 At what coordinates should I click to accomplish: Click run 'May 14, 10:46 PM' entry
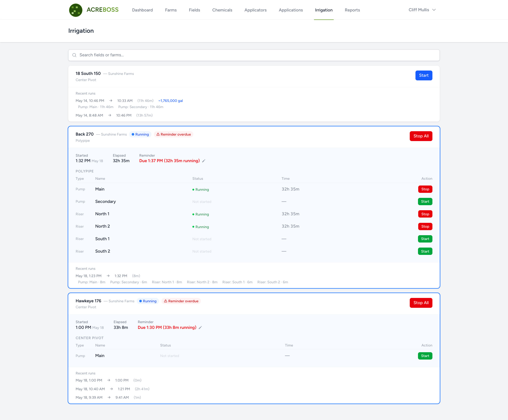pyautogui.click(x=90, y=101)
